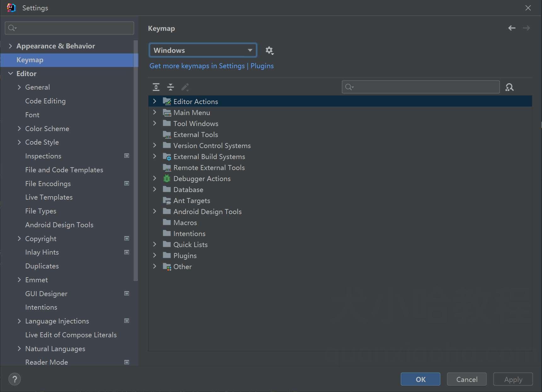Focus the settings search field
Viewport: 542px width, 392px height.
(69, 28)
